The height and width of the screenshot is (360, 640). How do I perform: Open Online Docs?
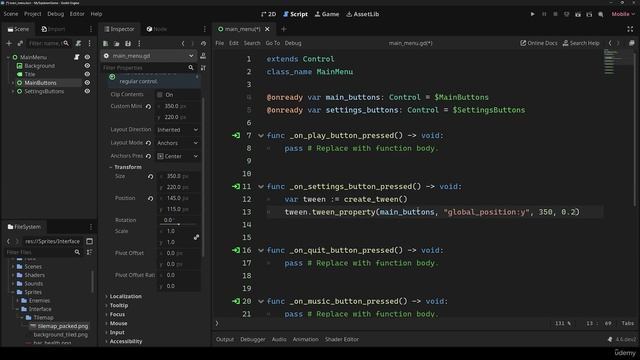tap(539, 43)
